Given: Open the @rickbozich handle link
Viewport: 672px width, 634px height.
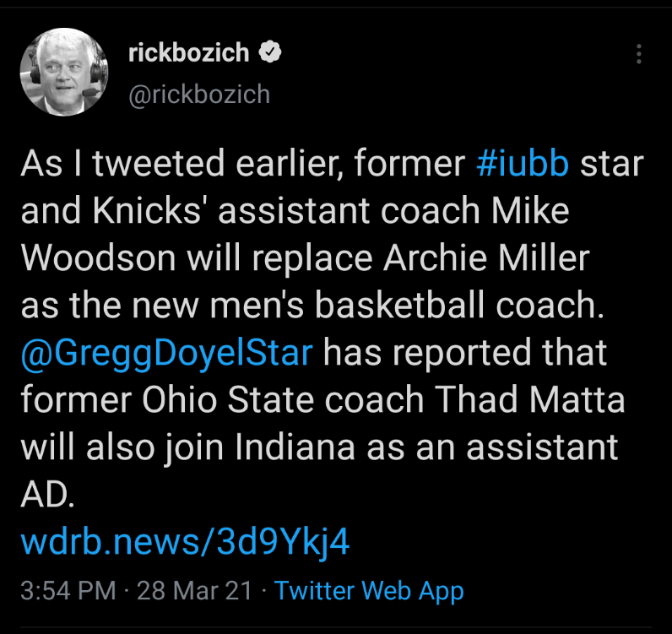Looking at the screenshot, I should click(198, 94).
